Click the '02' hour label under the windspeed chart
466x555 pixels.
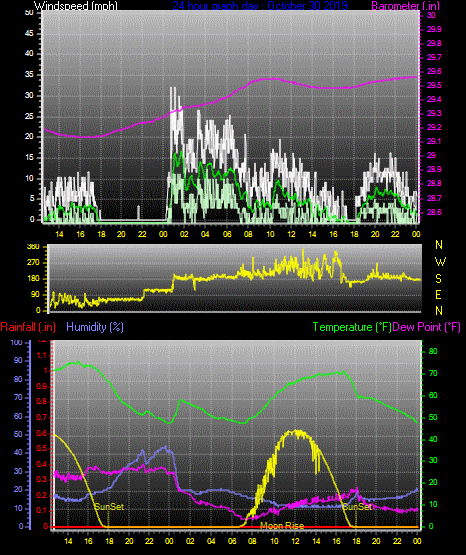184,234
